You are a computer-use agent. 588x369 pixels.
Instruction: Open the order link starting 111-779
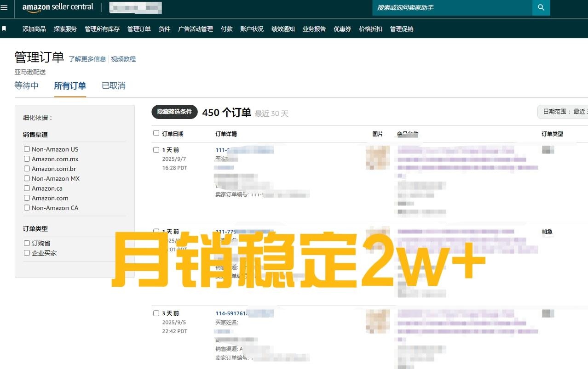click(x=244, y=232)
